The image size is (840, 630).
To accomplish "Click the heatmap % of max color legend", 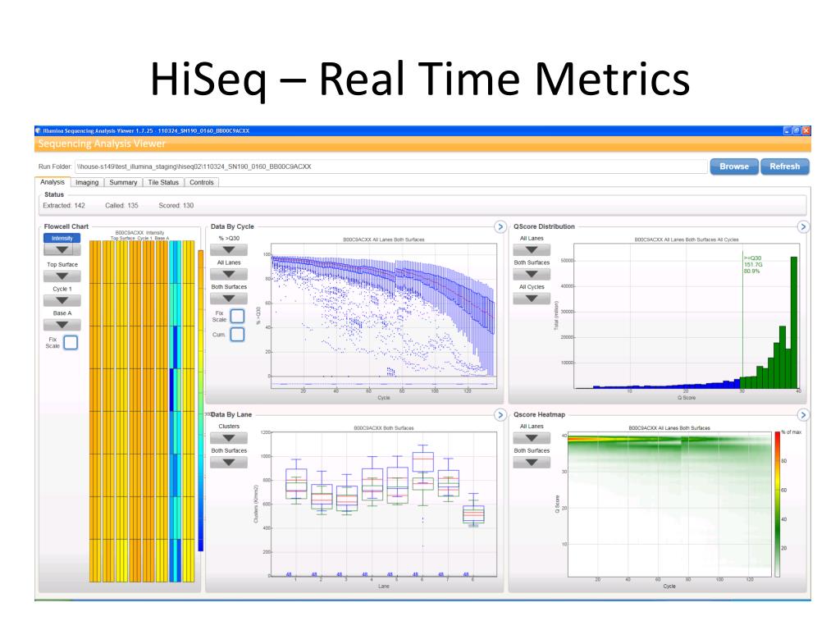I will pyautogui.click(x=778, y=504).
